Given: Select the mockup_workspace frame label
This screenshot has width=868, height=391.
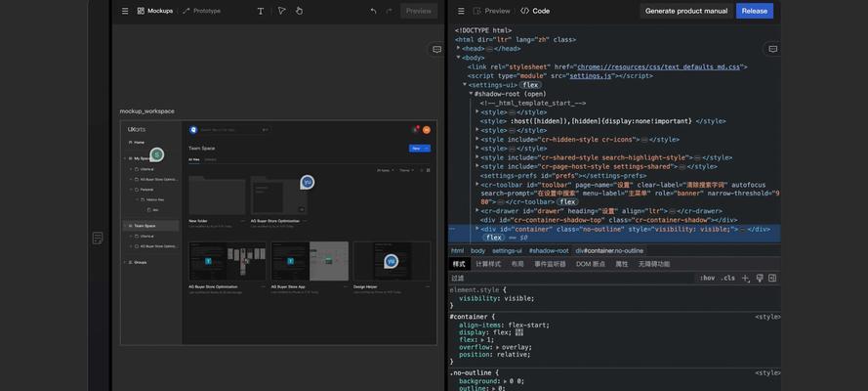Looking at the screenshot, I should (x=147, y=111).
